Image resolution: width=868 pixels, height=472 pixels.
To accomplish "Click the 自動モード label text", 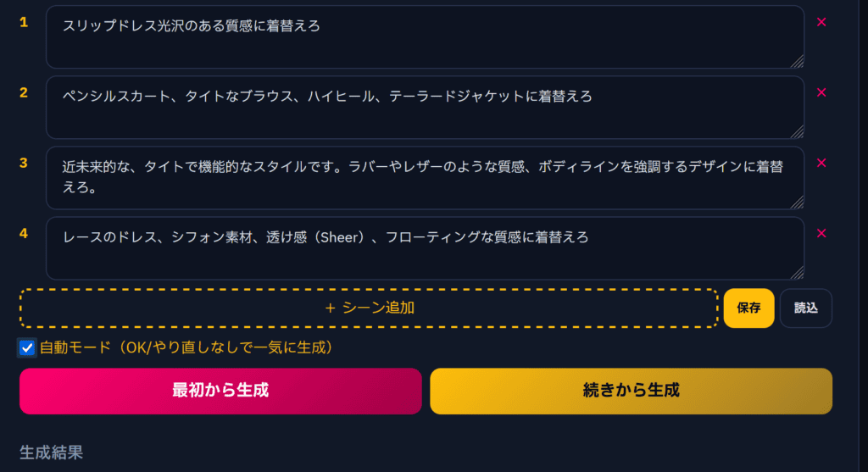I will tap(186, 347).
